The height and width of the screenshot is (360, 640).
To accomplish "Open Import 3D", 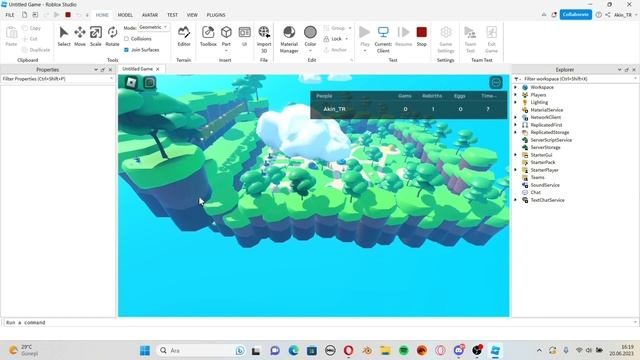I will (x=264, y=39).
